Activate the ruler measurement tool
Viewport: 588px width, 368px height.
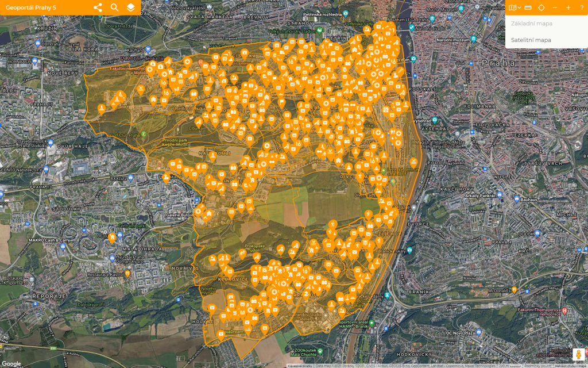[x=528, y=7]
